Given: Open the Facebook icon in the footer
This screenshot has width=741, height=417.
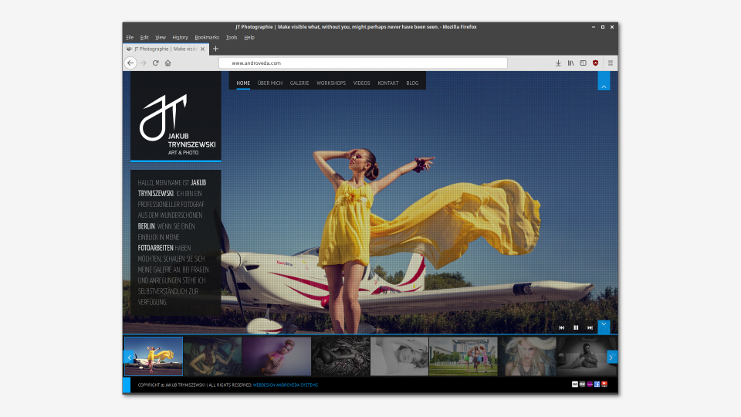Looking at the screenshot, I should pyautogui.click(x=597, y=384).
